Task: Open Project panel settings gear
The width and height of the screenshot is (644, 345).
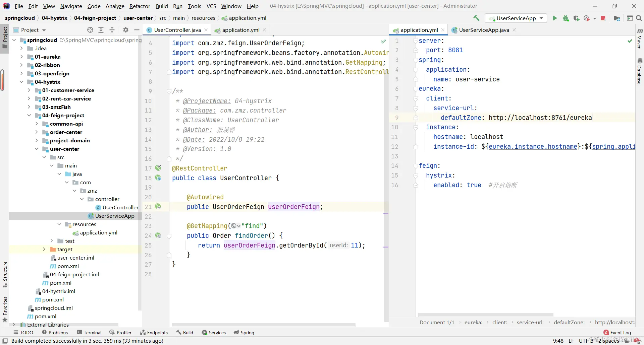Action: (126, 30)
